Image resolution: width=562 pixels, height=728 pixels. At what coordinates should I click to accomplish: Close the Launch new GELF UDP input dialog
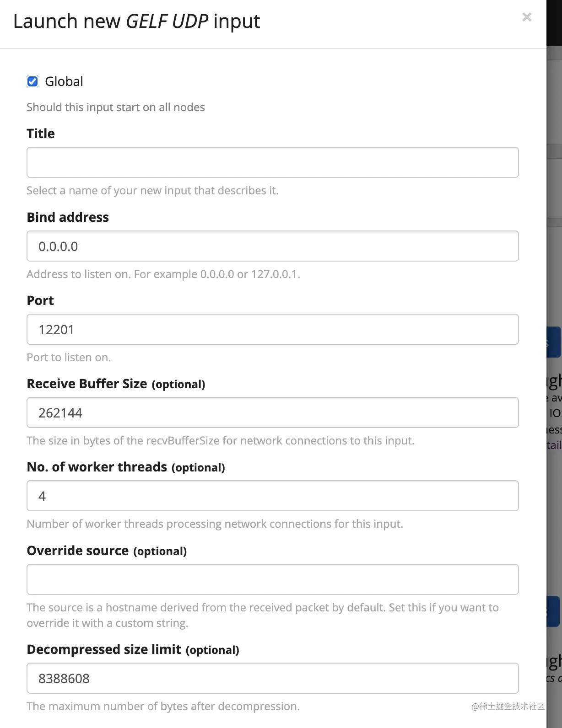[x=527, y=17]
